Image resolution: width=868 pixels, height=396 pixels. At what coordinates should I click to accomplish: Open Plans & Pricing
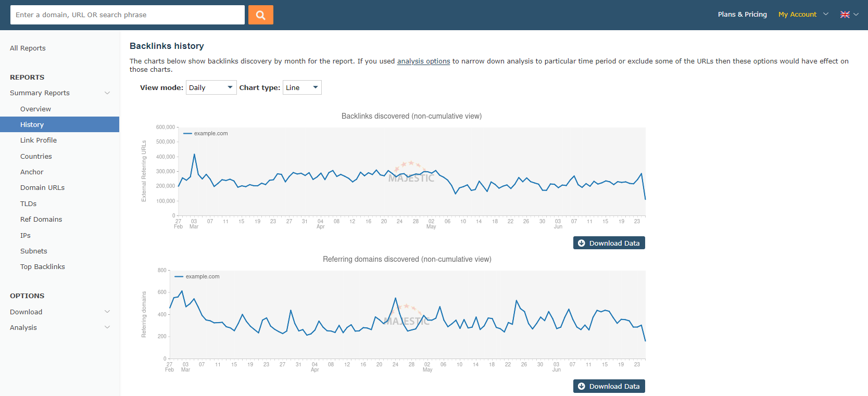point(742,15)
